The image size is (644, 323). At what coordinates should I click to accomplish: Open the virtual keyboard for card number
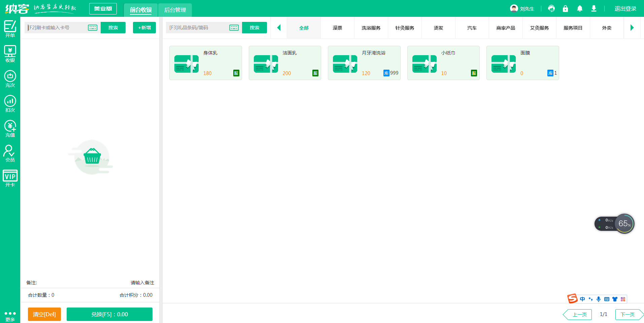pyautogui.click(x=93, y=28)
